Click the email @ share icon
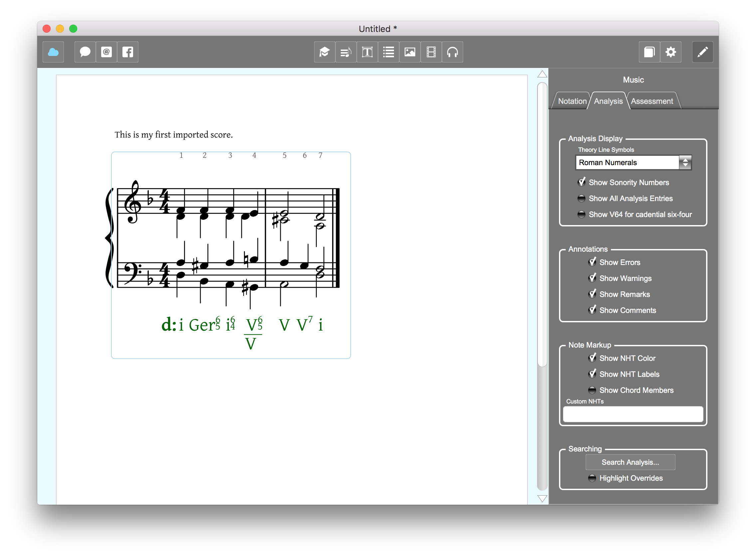 (106, 52)
